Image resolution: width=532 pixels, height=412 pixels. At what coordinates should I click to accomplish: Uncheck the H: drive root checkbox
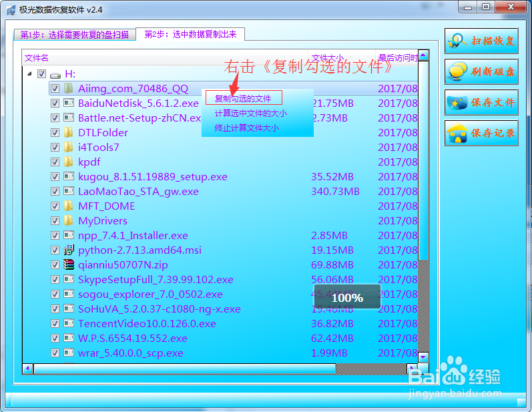pos(42,73)
